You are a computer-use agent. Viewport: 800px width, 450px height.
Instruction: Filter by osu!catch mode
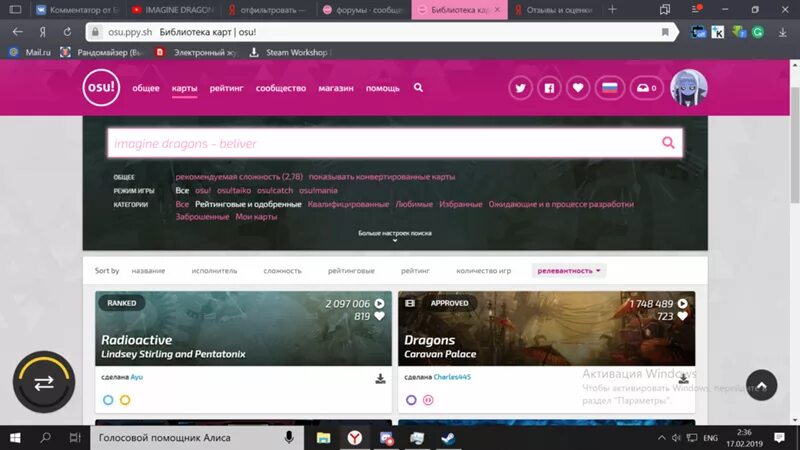pyautogui.click(x=275, y=190)
